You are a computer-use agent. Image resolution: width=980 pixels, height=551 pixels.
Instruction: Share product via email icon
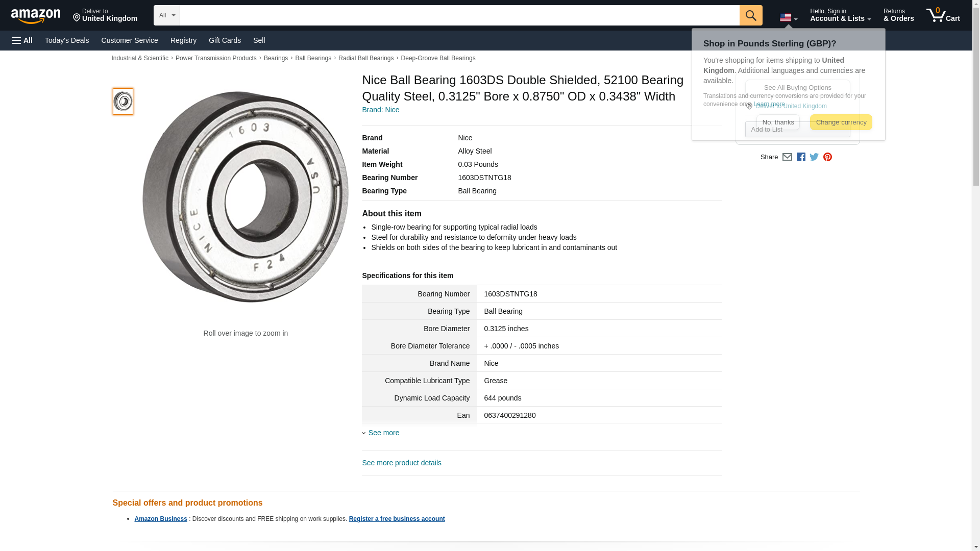tap(787, 157)
